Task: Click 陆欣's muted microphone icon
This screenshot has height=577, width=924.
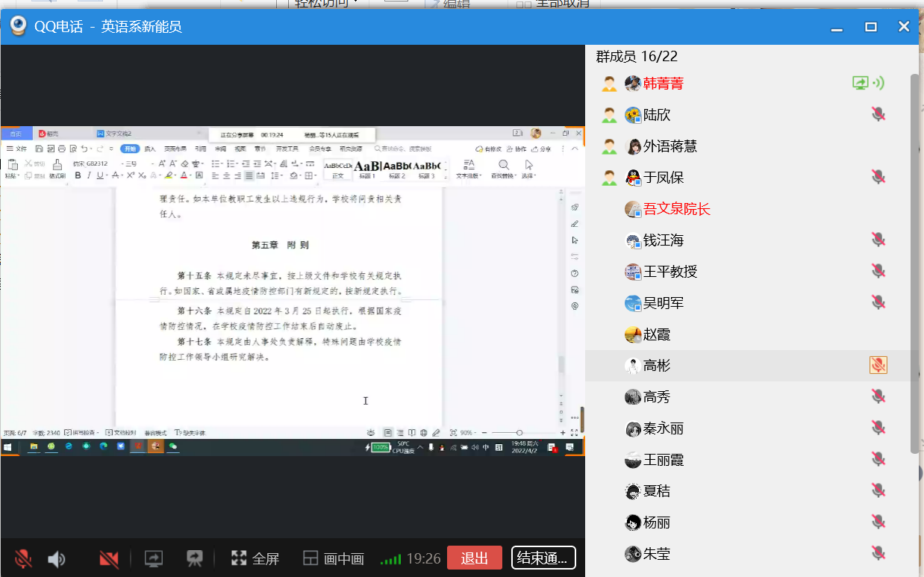Action: [878, 114]
